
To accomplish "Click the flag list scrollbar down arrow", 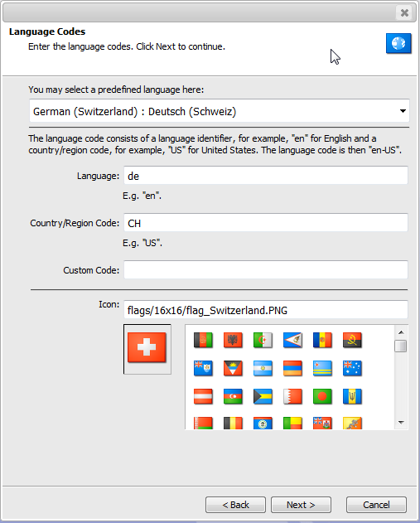I will click(401, 422).
